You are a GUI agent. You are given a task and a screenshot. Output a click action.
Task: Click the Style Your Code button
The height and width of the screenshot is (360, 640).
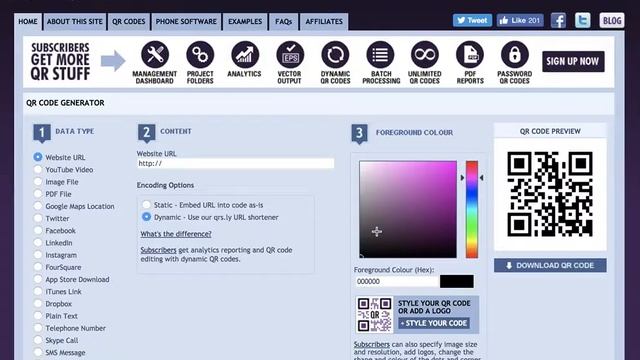[434, 323]
